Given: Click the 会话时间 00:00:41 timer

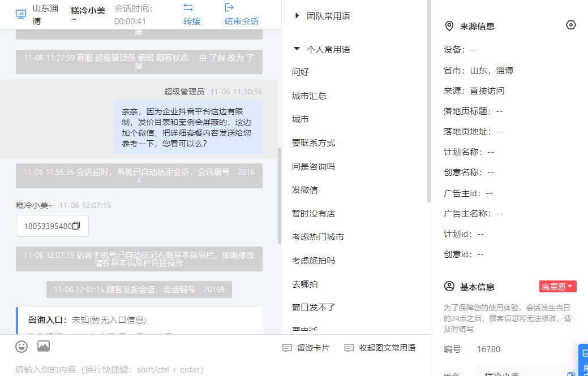Looking at the screenshot, I should click(x=134, y=15).
